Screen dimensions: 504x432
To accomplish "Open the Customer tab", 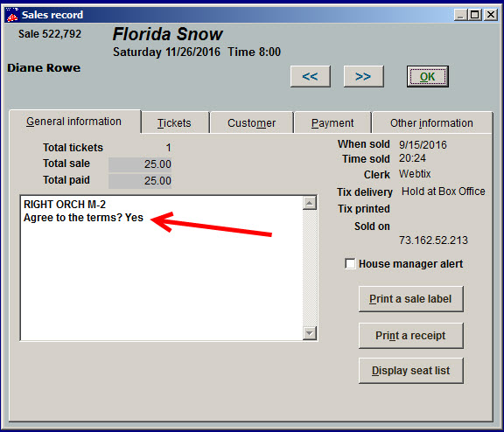I will click(x=252, y=123).
